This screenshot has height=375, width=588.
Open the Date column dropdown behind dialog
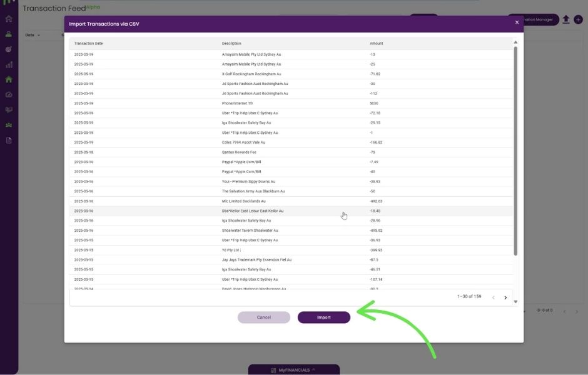(x=33, y=35)
